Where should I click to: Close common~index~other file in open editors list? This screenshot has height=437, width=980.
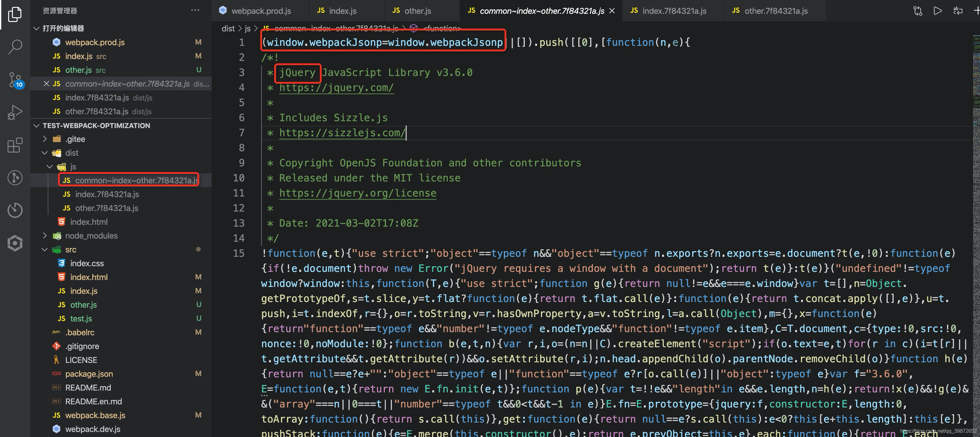46,84
